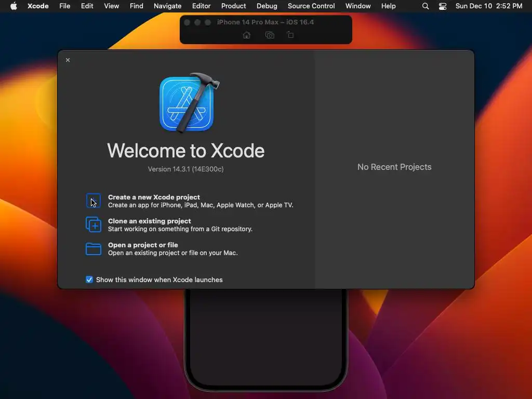Click the No Recent Projects text
This screenshot has width=532, height=399.
point(394,167)
